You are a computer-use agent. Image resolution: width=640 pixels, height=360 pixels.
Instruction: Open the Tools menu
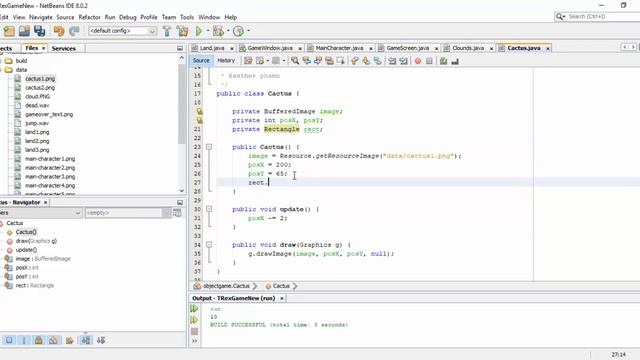(x=187, y=17)
